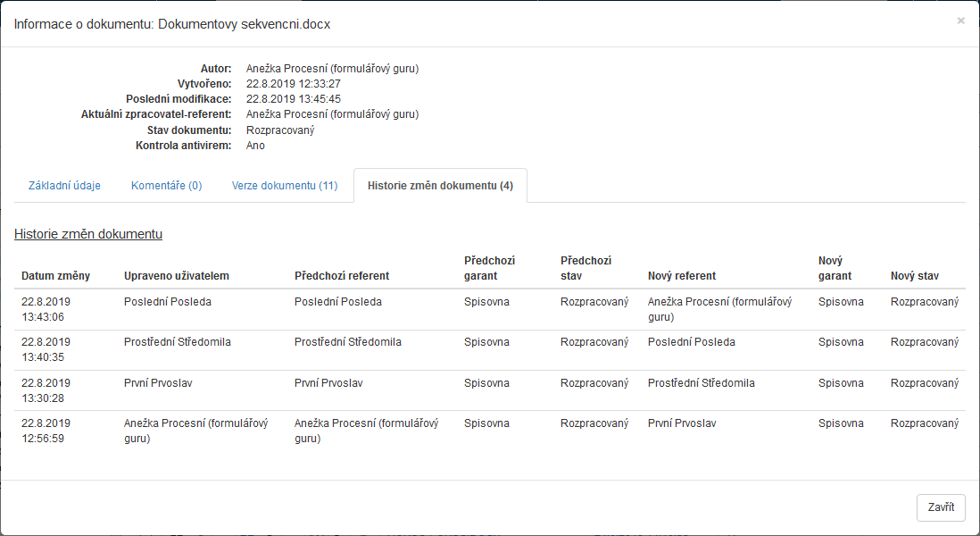Screen dimensions: 980x536
Task: Click the Nový garant column header
Action: coord(835,268)
